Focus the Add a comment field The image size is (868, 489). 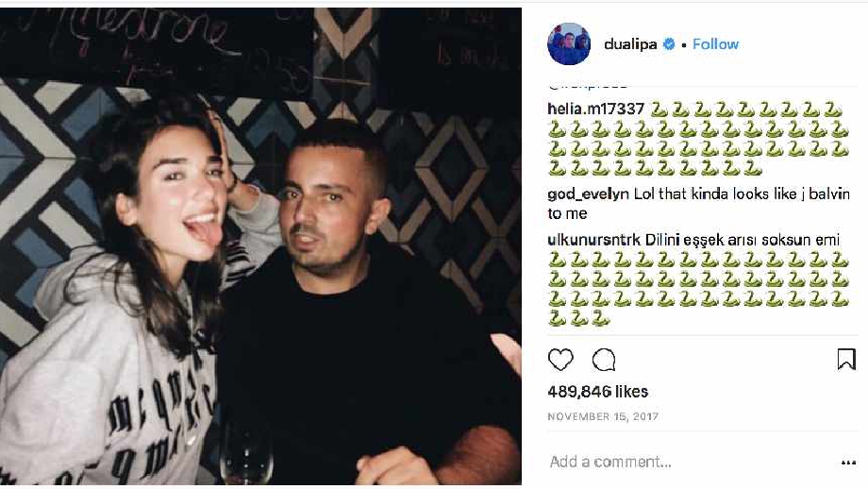(692, 462)
